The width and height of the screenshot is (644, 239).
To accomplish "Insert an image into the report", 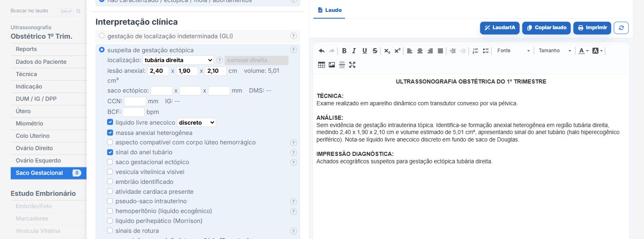I will click(x=332, y=65).
